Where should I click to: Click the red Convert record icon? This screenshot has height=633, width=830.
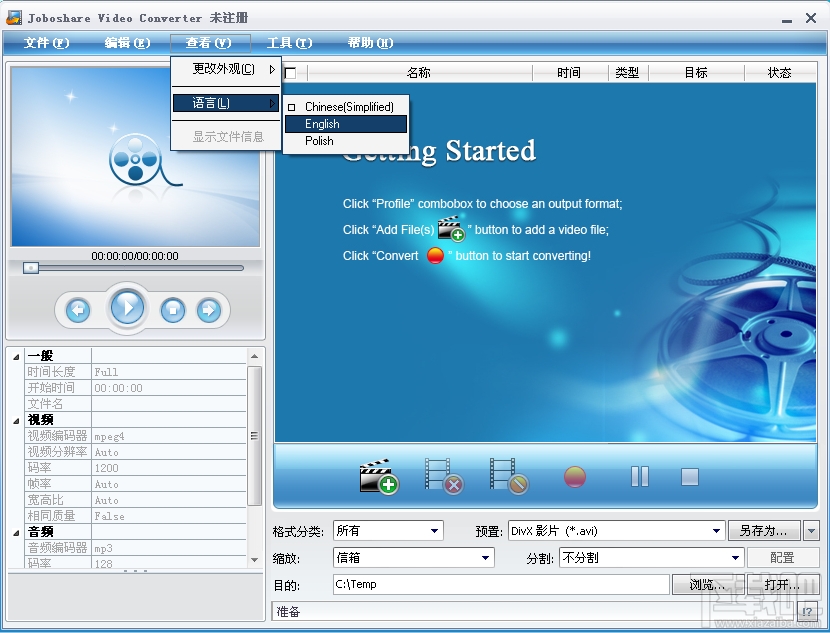573,477
